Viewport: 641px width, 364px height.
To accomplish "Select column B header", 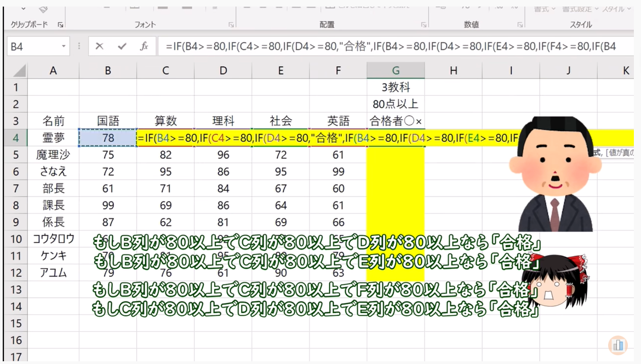I will [108, 70].
